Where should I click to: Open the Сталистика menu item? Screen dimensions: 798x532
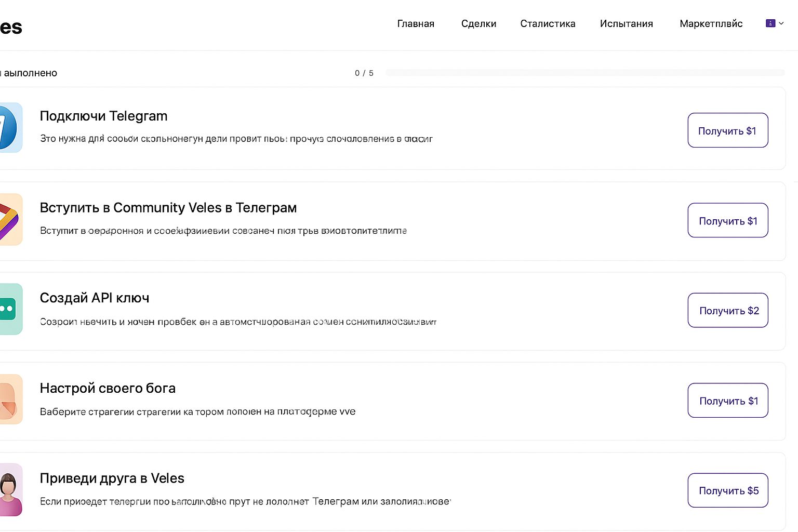point(548,24)
